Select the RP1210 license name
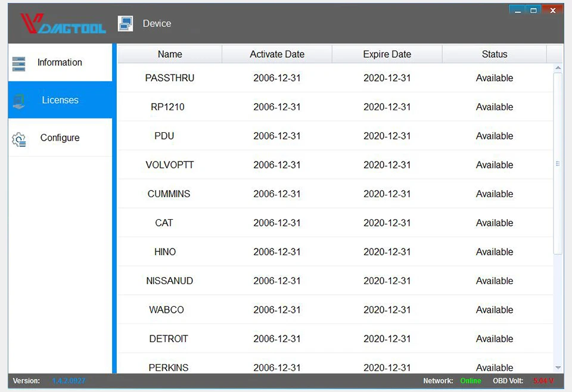Image resolution: width=572 pixels, height=392 pixels. pos(167,107)
